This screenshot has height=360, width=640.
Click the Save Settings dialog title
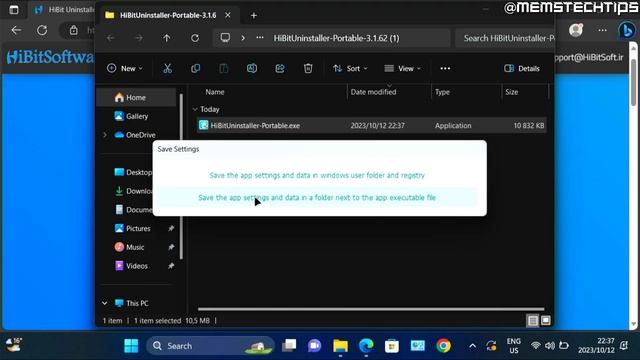click(178, 149)
